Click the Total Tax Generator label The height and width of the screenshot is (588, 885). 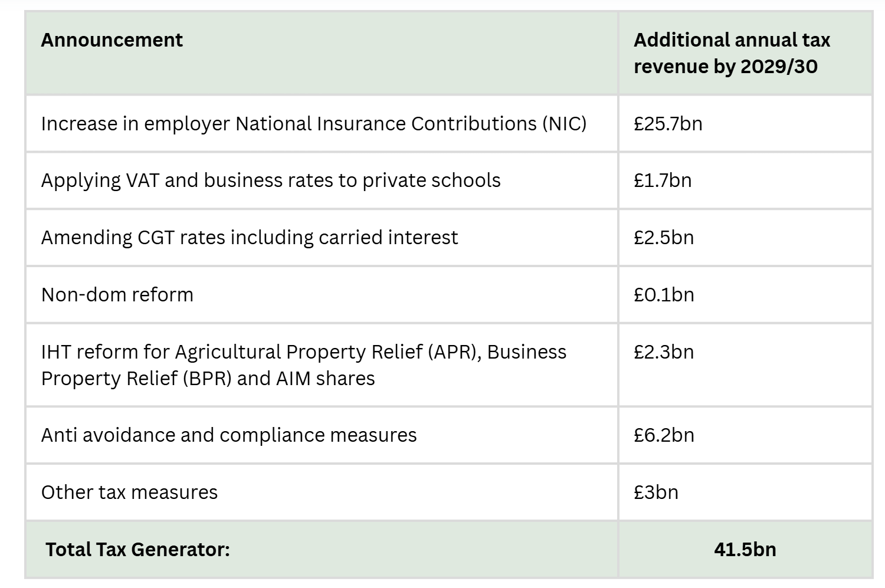pyautogui.click(x=137, y=550)
